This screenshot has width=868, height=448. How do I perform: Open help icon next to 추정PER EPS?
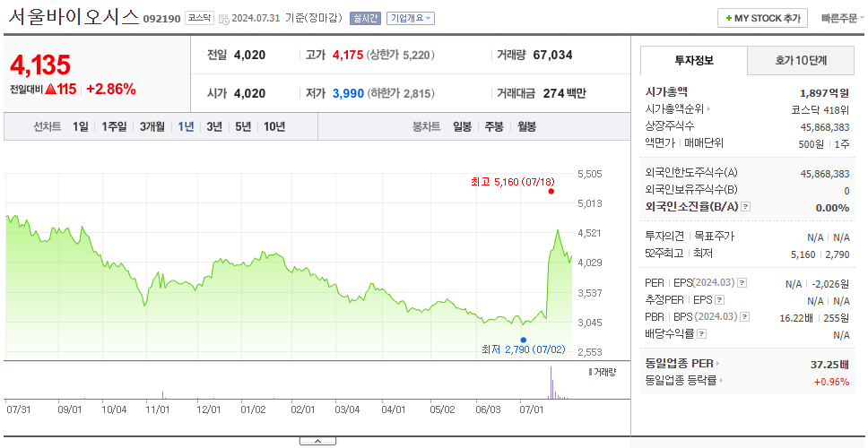(x=719, y=300)
